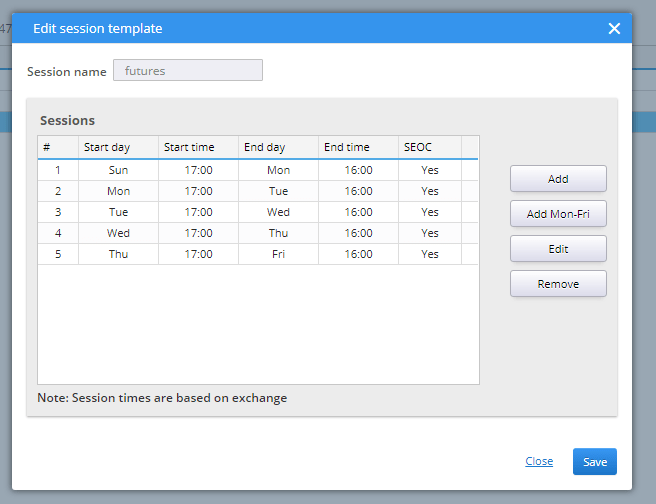Click SEOC Yes in row 4

tap(430, 233)
